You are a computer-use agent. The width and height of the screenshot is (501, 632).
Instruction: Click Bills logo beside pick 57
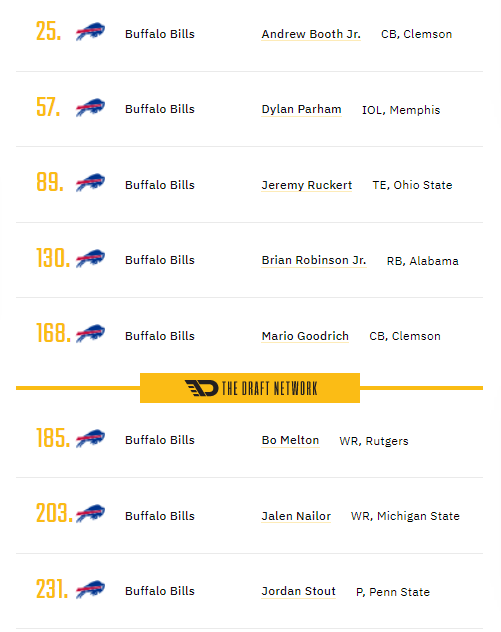click(x=90, y=107)
